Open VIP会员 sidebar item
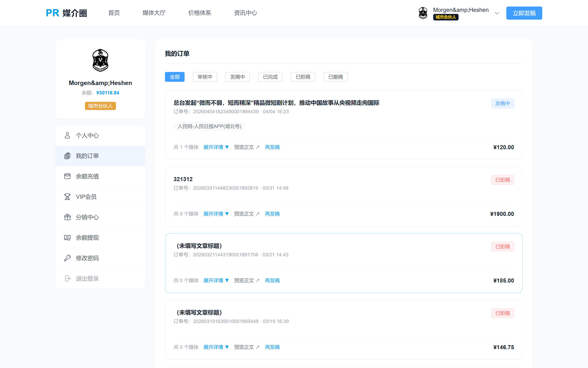Screen dimensions: 588x368 tap(100, 197)
